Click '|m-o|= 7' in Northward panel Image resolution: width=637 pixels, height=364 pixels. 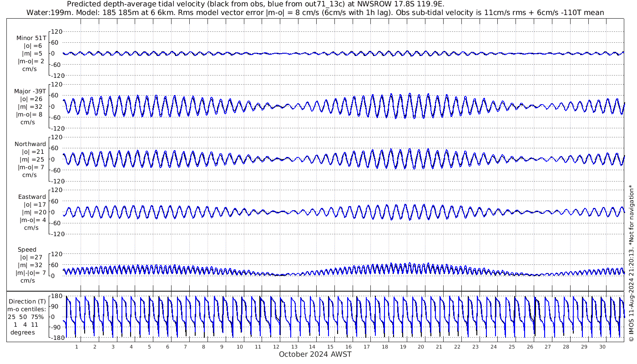point(31,167)
